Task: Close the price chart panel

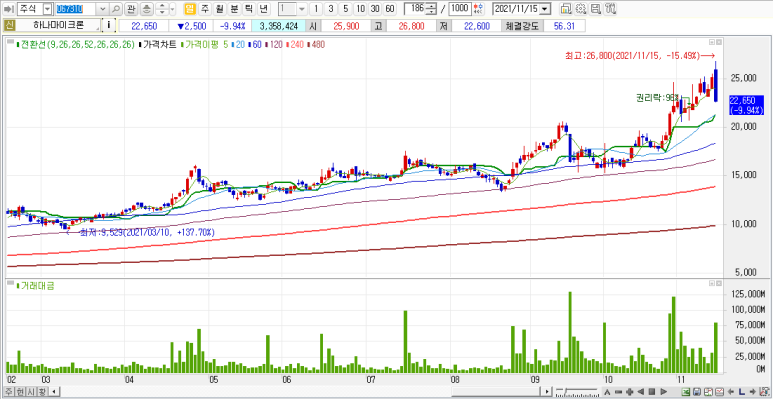Action: pos(718,42)
